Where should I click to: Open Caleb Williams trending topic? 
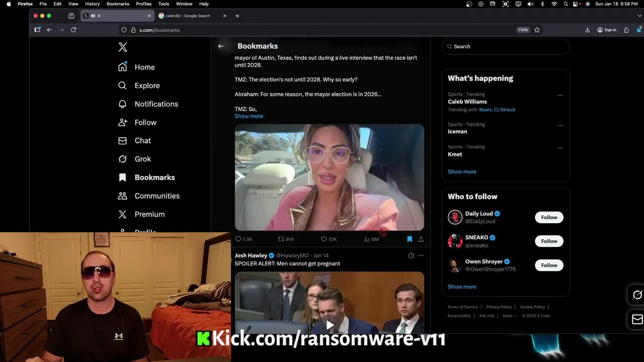[x=467, y=102]
